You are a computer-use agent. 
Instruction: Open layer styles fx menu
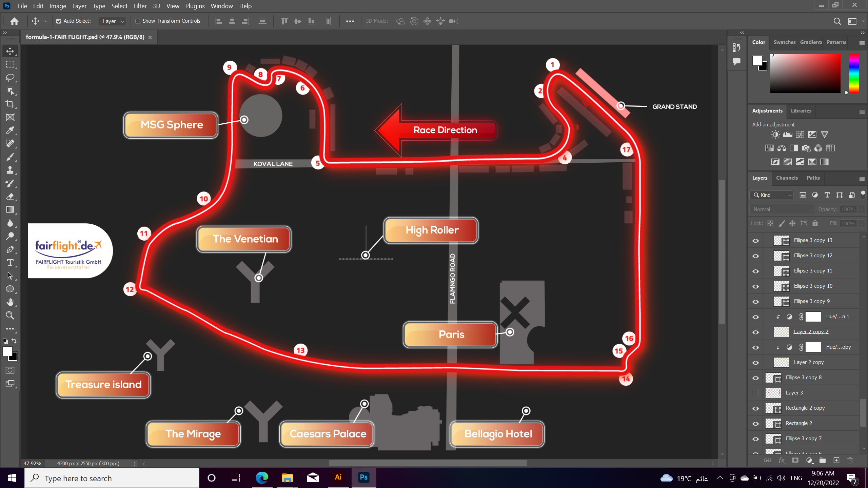coord(781,460)
